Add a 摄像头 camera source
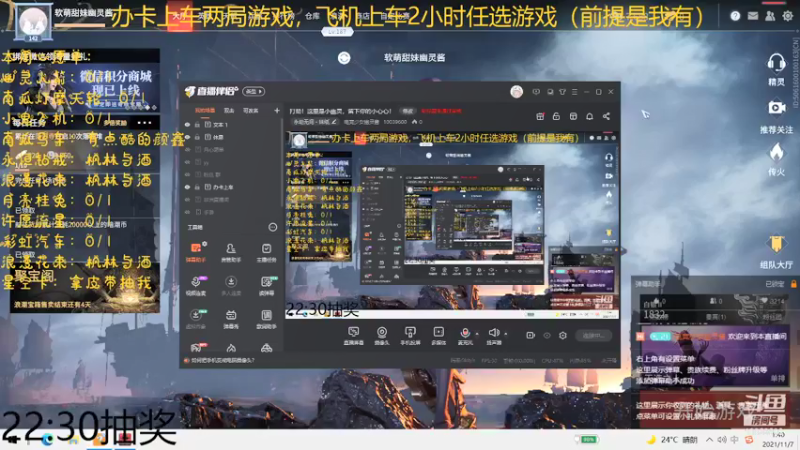The width and height of the screenshot is (800, 450). (382, 336)
